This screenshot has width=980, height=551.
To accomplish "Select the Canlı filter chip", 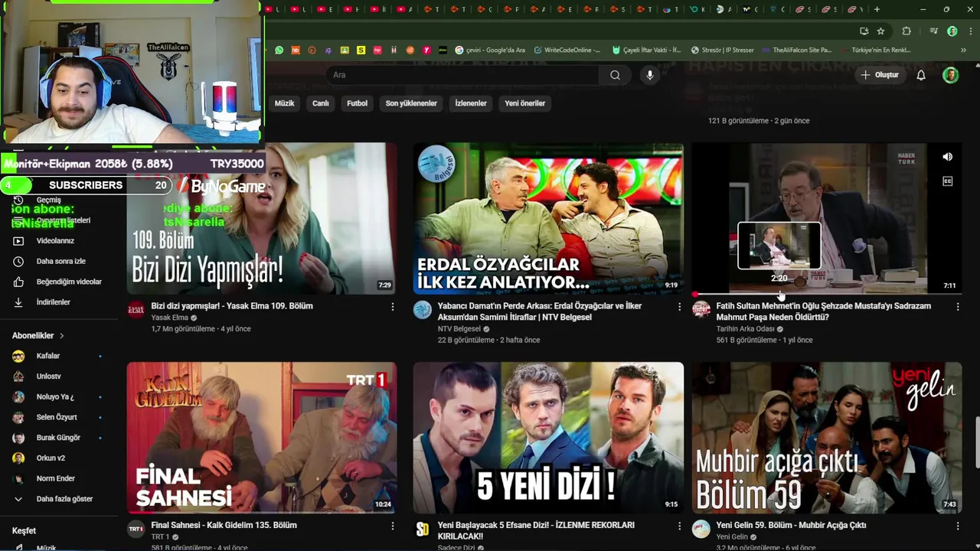I will point(321,103).
